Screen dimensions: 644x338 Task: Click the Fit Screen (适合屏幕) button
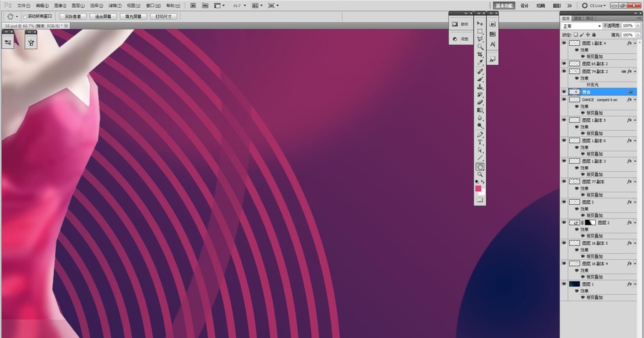tap(103, 16)
